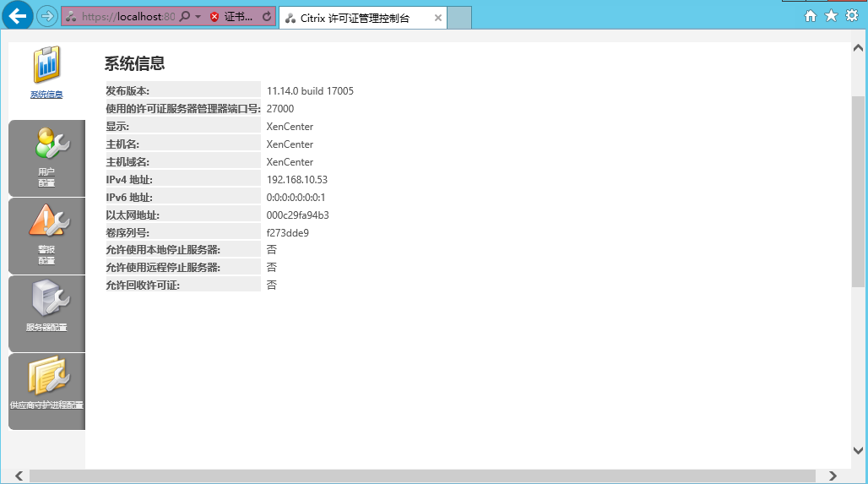Click the IPv4 address 192.168.10.53
This screenshot has height=484, width=868.
(x=297, y=179)
